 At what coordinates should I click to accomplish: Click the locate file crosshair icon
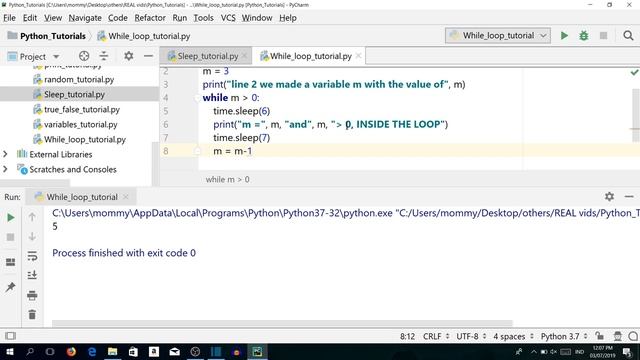click(84, 56)
